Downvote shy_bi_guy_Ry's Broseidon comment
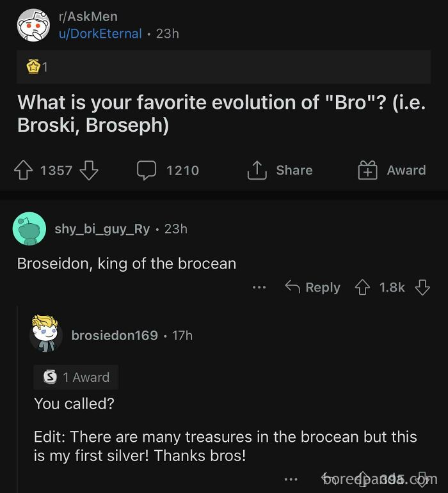Viewport: 448px width, 493px height. coord(422,287)
